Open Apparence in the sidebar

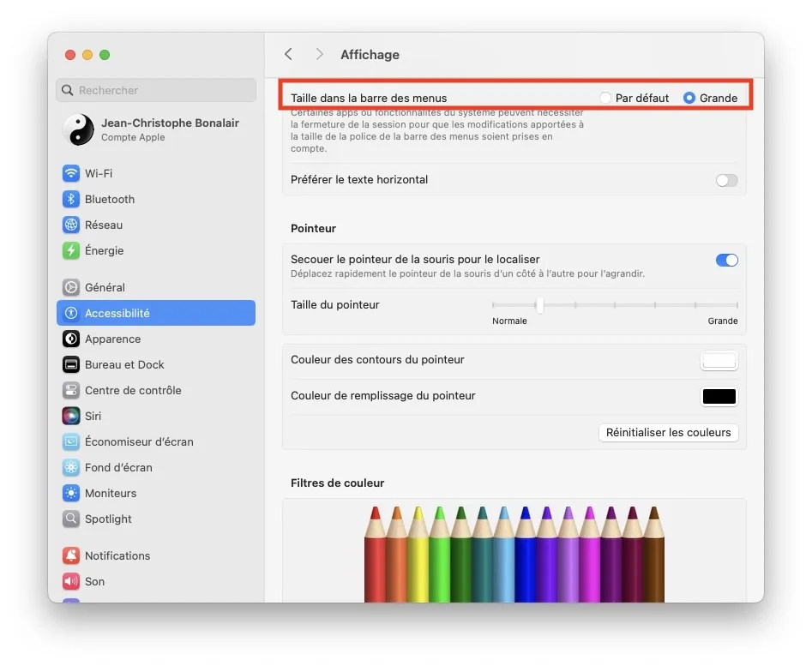coord(112,339)
